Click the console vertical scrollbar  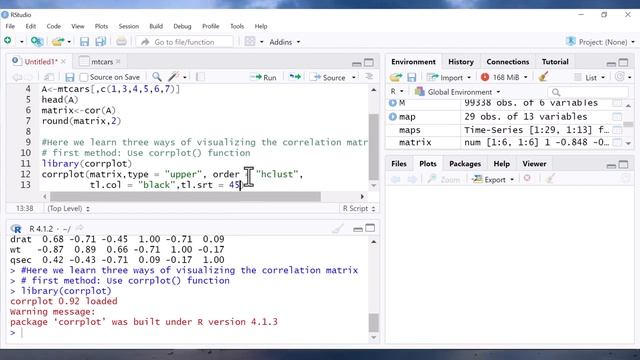[373, 322]
